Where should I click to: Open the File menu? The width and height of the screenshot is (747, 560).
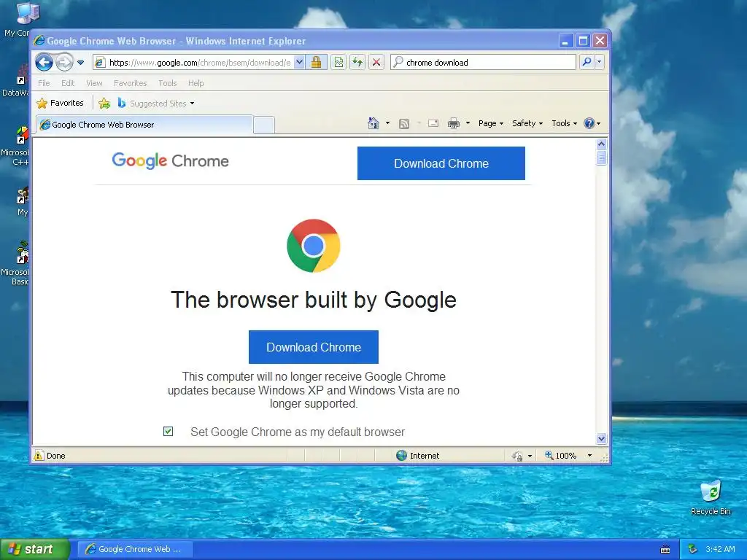pyautogui.click(x=44, y=83)
